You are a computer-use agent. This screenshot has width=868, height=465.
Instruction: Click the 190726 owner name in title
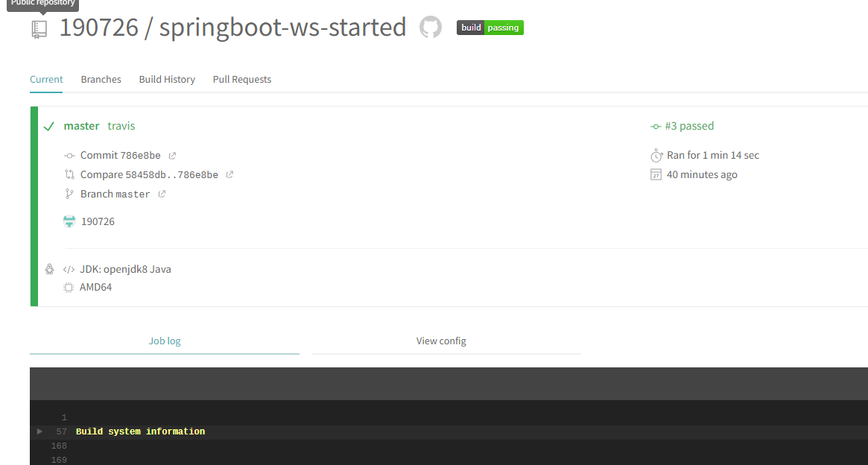[x=98, y=28]
